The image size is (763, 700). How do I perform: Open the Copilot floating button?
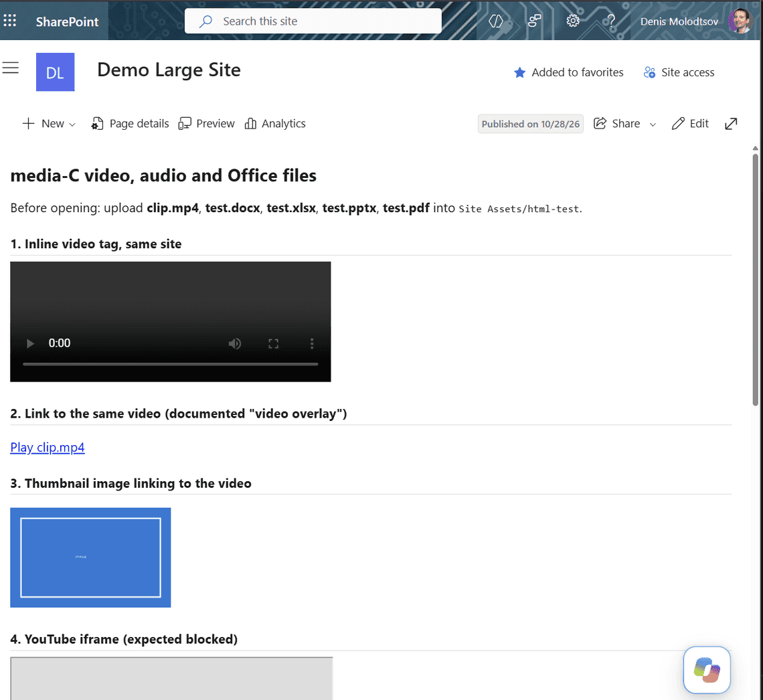707,670
